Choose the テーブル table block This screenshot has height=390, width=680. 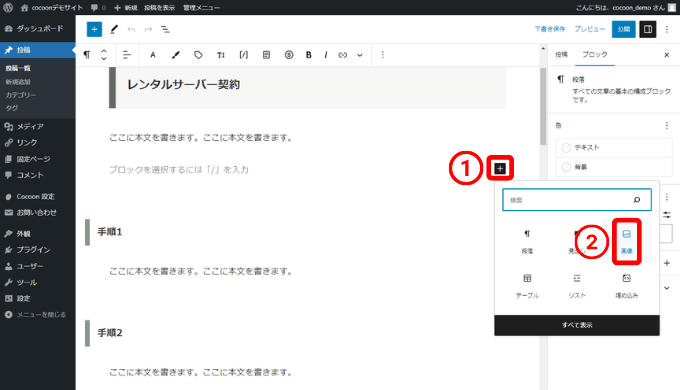527,285
